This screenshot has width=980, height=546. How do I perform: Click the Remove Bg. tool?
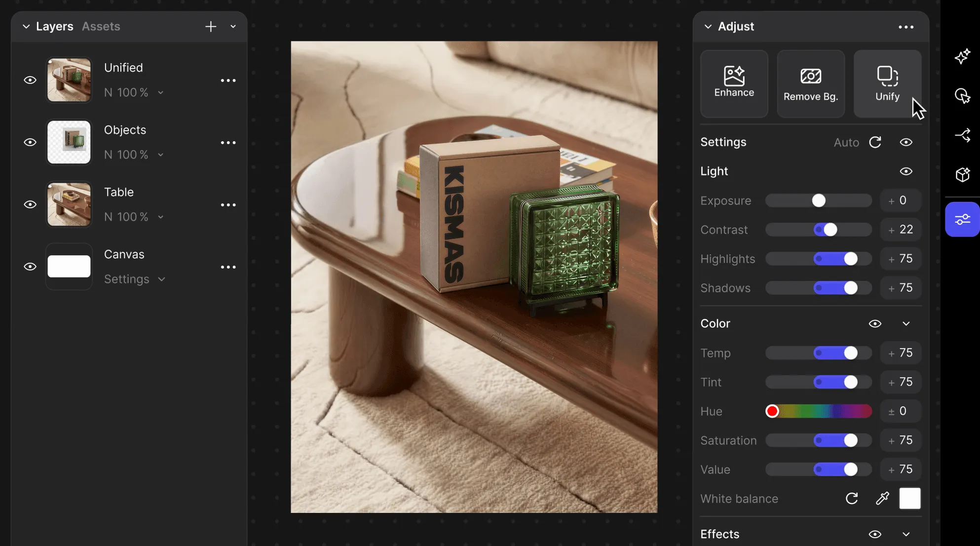click(811, 83)
